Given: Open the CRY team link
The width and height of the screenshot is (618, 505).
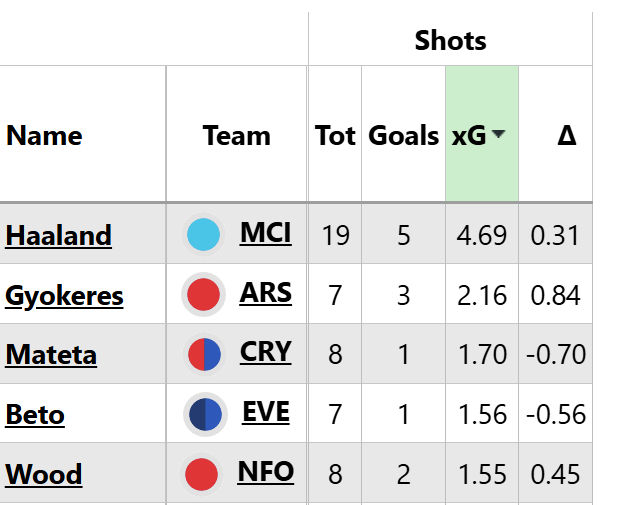Looking at the screenshot, I should [266, 352].
